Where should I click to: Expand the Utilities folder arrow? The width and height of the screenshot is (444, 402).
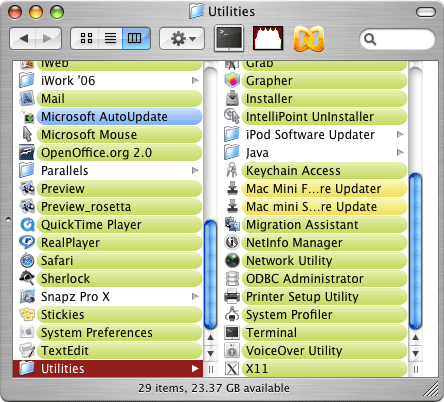coord(195,368)
